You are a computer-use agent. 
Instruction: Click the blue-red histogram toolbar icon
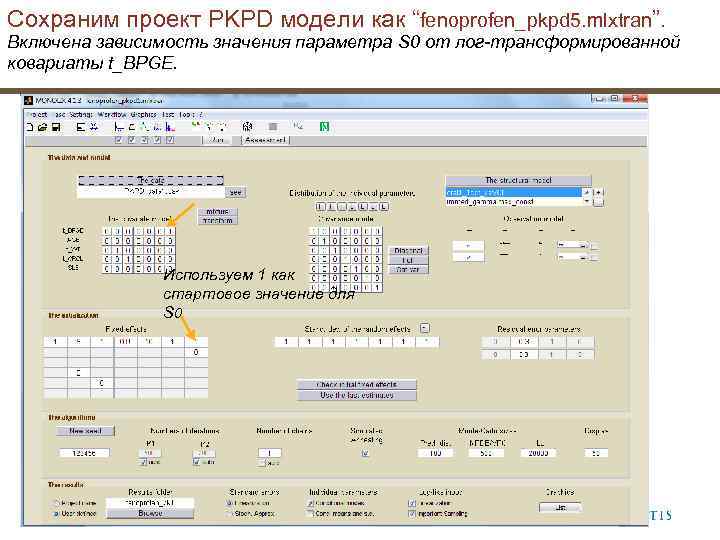pyautogui.click(x=170, y=127)
